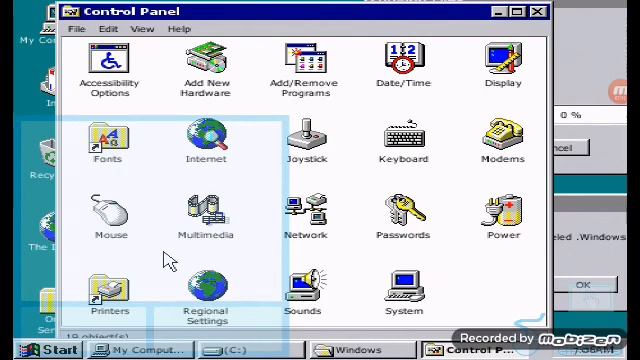Open the Help menu
Viewport: 640px width, 360px height.
click(x=179, y=29)
